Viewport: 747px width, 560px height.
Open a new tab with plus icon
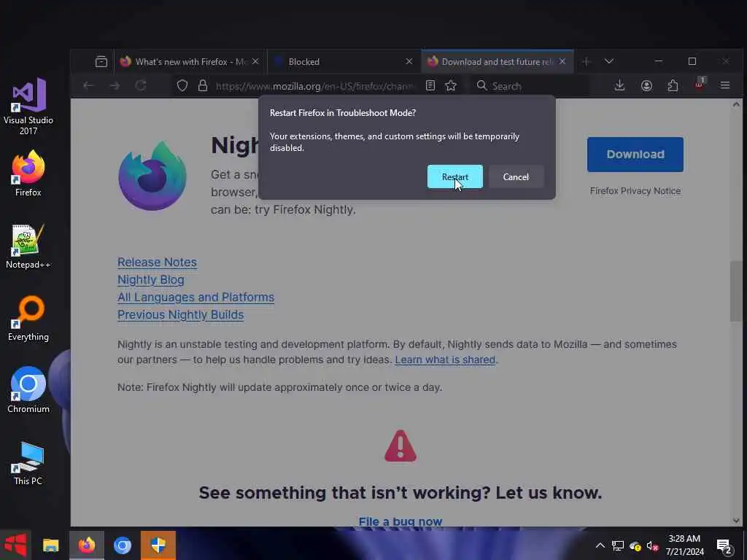587,61
